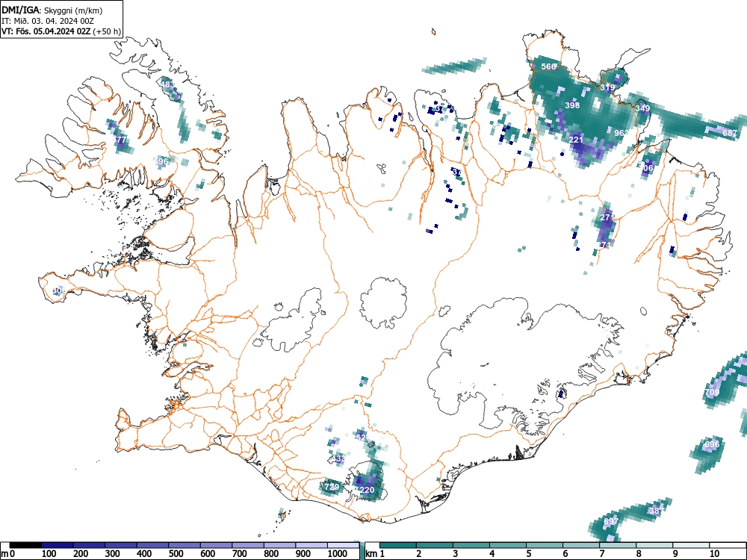This screenshot has height=560, width=747.
Task: Click the '398' visibility label on the map
Action: (x=572, y=105)
